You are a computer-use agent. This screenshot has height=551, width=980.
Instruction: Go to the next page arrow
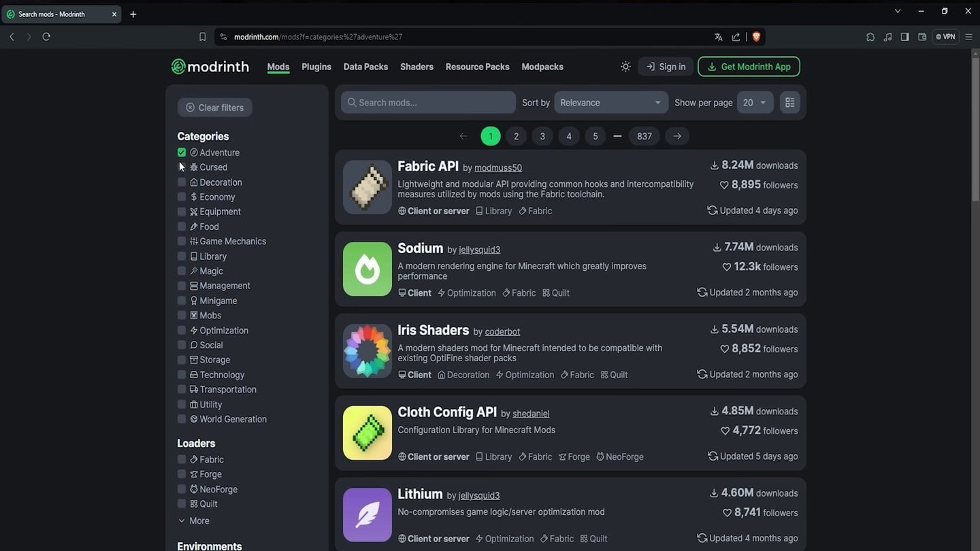pyautogui.click(x=676, y=136)
